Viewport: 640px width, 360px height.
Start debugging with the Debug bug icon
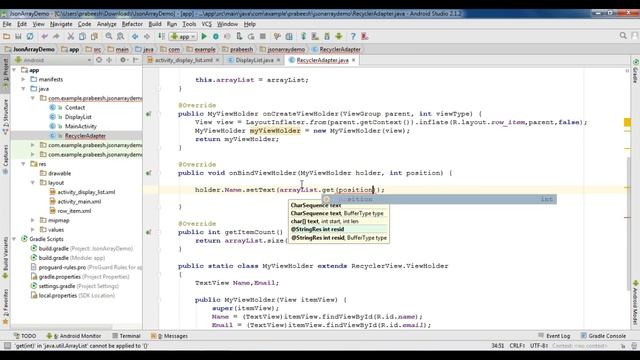pyautogui.click(x=216, y=36)
